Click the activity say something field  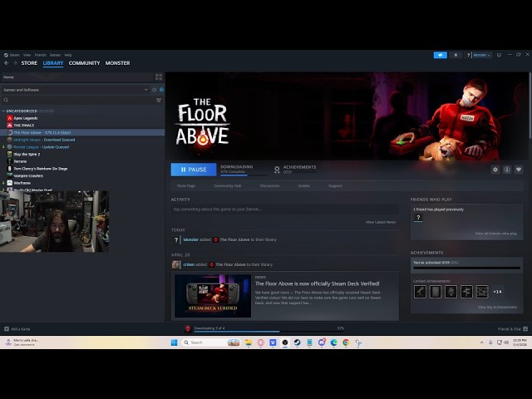tap(284, 209)
